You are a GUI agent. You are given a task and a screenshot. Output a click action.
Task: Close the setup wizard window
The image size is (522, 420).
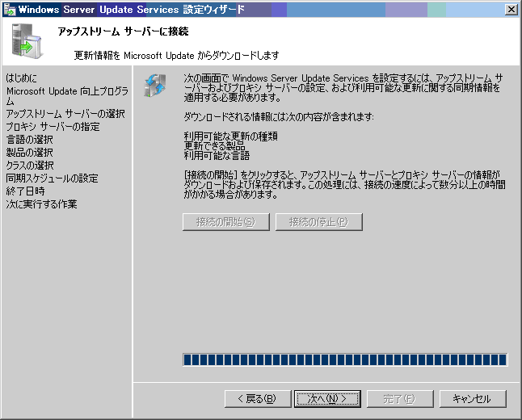pyautogui.click(x=511, y=10)
